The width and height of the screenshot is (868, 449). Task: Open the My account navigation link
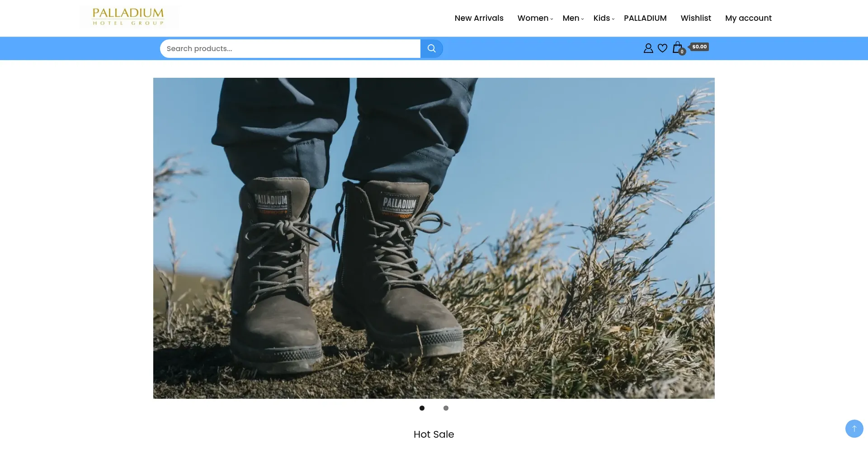click(x=748, y=18)
